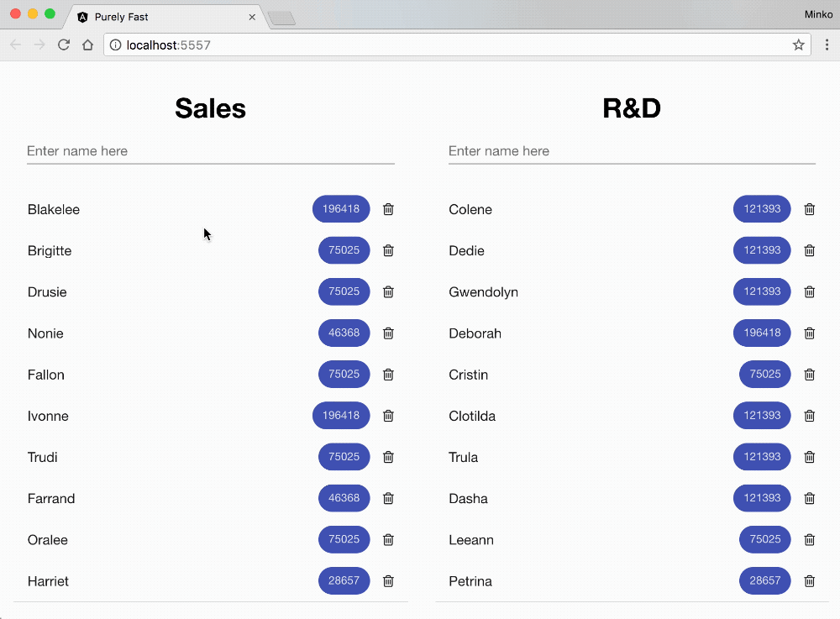Click the name Ivonne
This screenshot has height=619, width=840.
(x=48, y=416)
